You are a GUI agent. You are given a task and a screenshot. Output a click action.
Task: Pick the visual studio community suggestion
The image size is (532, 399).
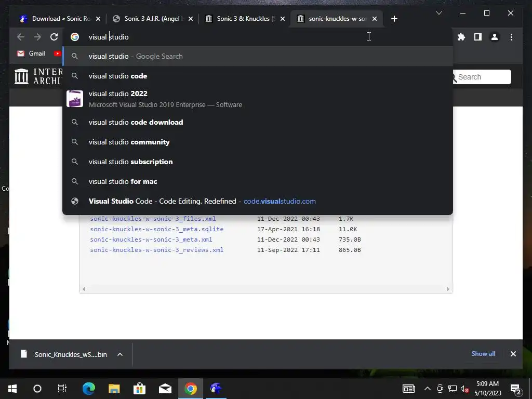click(258, 142)
